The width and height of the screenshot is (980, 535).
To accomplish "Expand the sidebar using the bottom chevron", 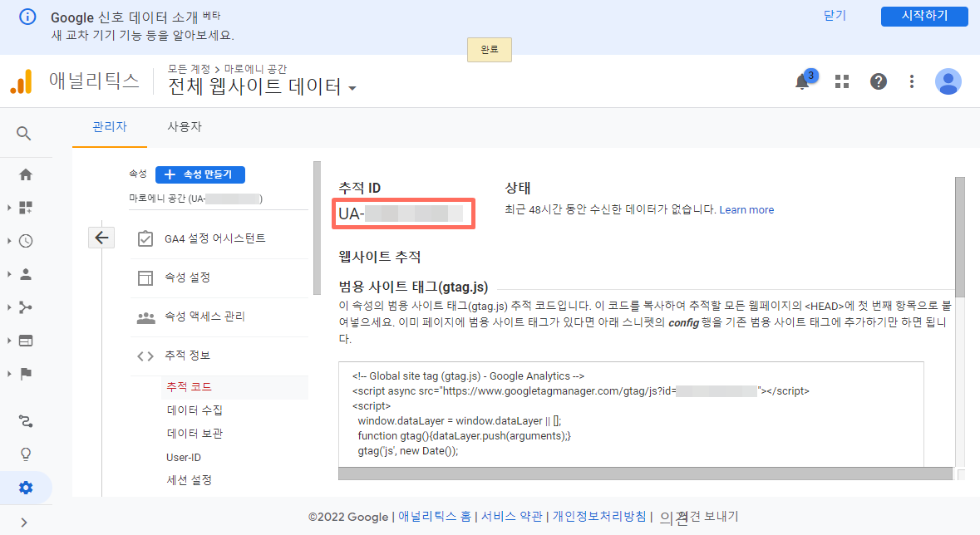I will click(25, 523).
